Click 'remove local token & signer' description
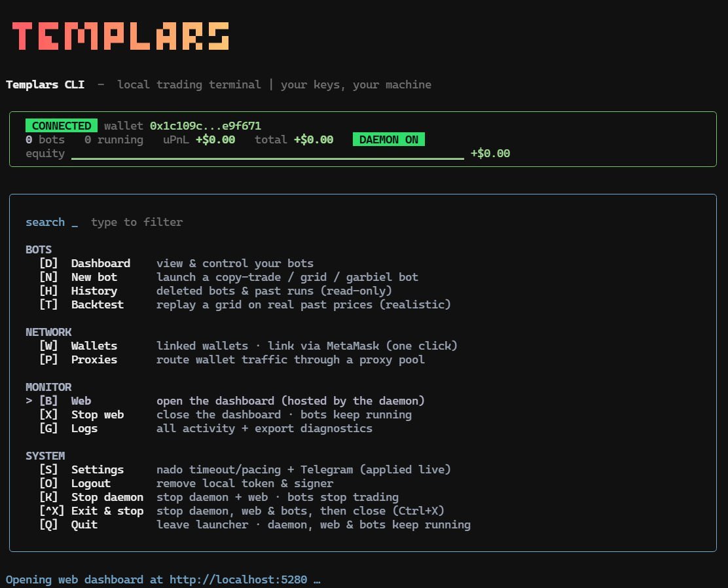Image resolution: width=728 pixels, height=588 pixels. pos(245,483)
